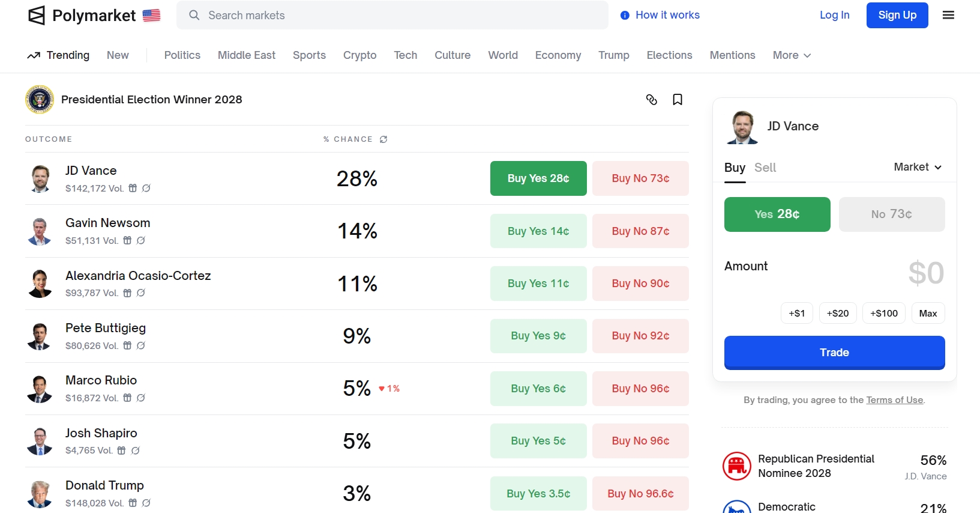Open the Crypto category tab
Viewport: 980px width, 513px height.
pyautogui.click(x=359, y=55)
